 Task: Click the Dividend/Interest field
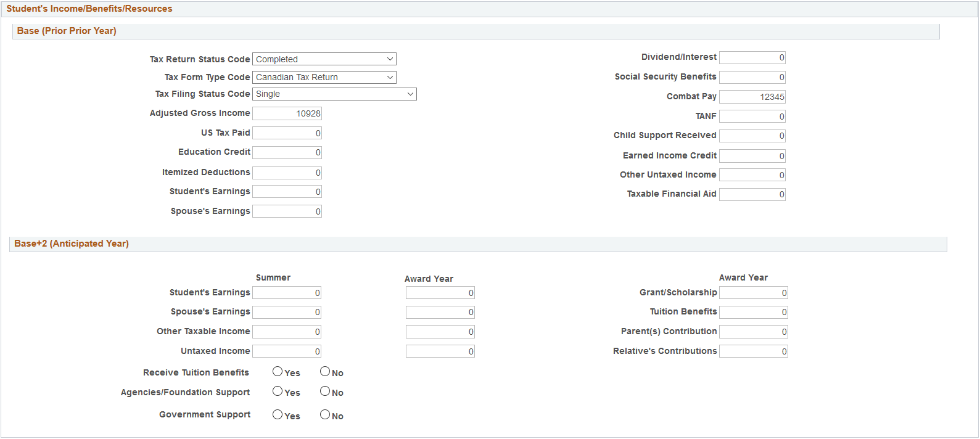point(752,57)
